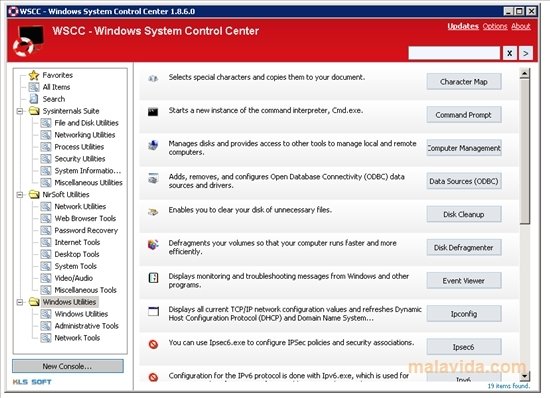Collapse the Windows Utilities tree node
The height and width of the screenshot is (398, 550).
coord(20,302)
